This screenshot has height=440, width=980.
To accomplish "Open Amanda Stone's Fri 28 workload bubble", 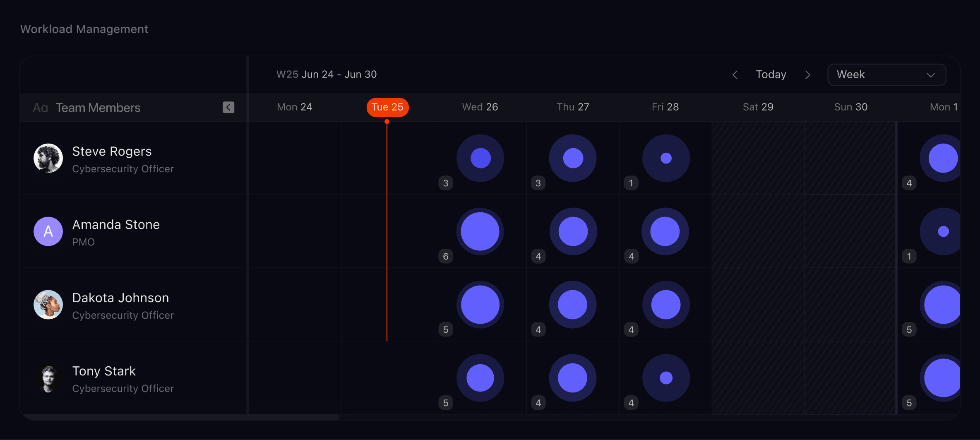I will point(665,231).
